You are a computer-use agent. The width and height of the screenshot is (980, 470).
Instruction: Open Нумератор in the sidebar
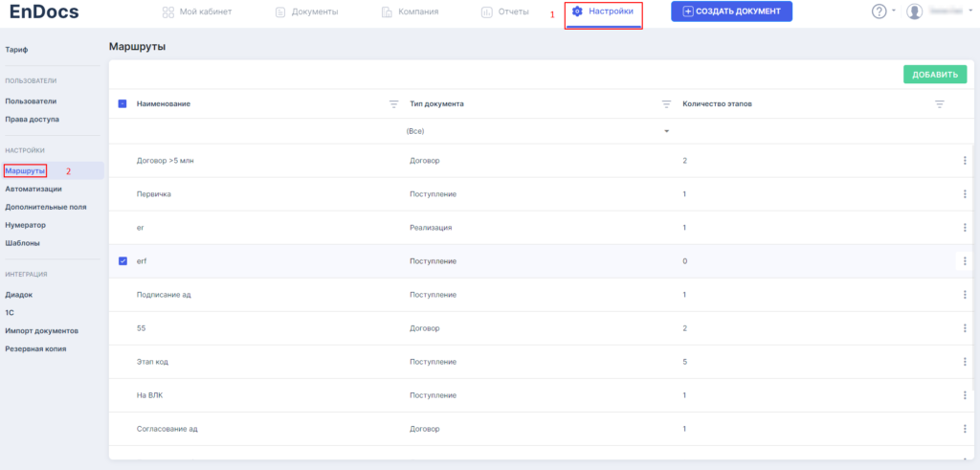tap(26, 225)
